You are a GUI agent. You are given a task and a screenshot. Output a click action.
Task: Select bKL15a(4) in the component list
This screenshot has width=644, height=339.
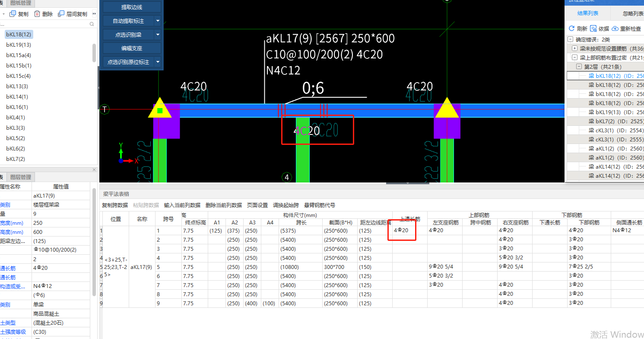pyautogui.click(x=19, y=55)
